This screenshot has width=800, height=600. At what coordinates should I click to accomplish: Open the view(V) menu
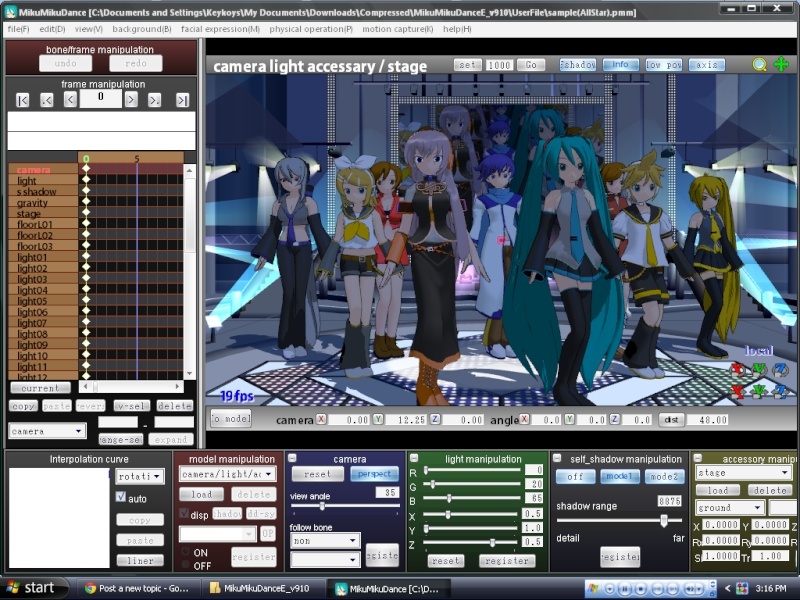pyautogui.click(x=89, y=29)
